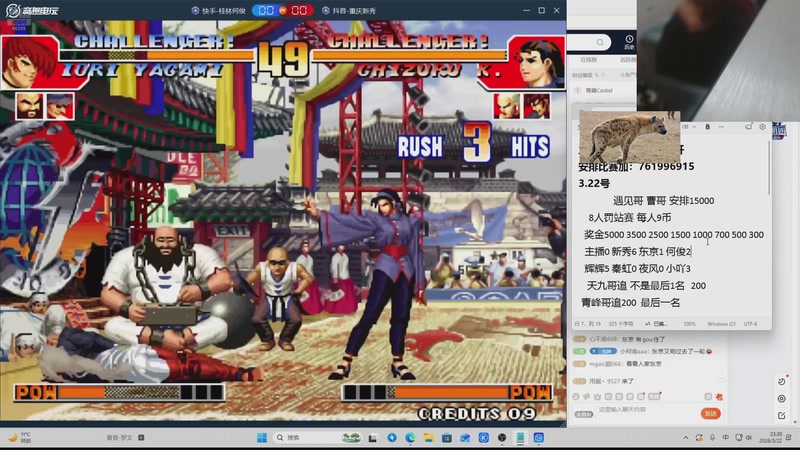Screen dimensions: 800x450
Task: Click the 抖音-重庆新秀 player label
Action: click(x=349, y=11)
